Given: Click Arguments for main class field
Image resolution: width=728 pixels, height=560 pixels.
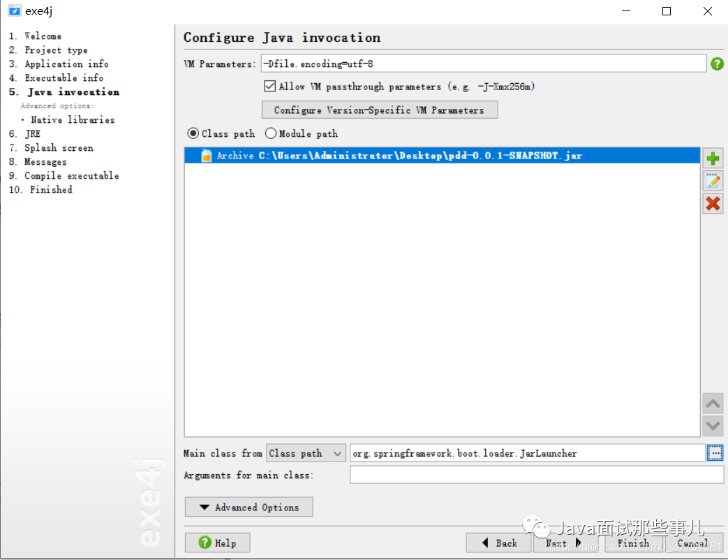Looking at the screenshot, I should point(537,475).
